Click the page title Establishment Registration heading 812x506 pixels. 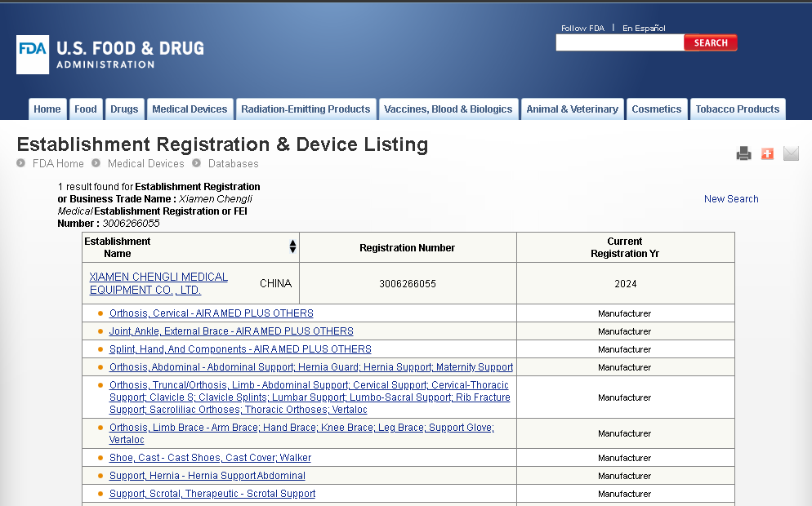coord(223,144)
